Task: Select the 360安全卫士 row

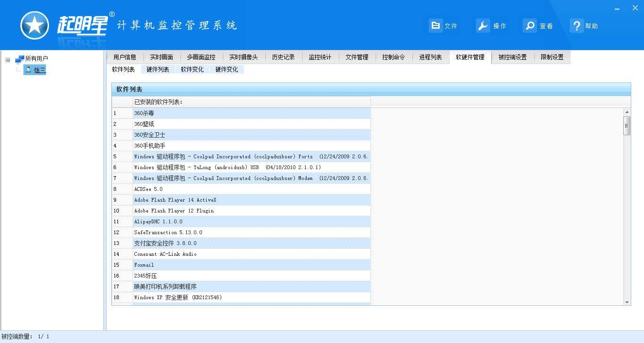Action: 241,135
